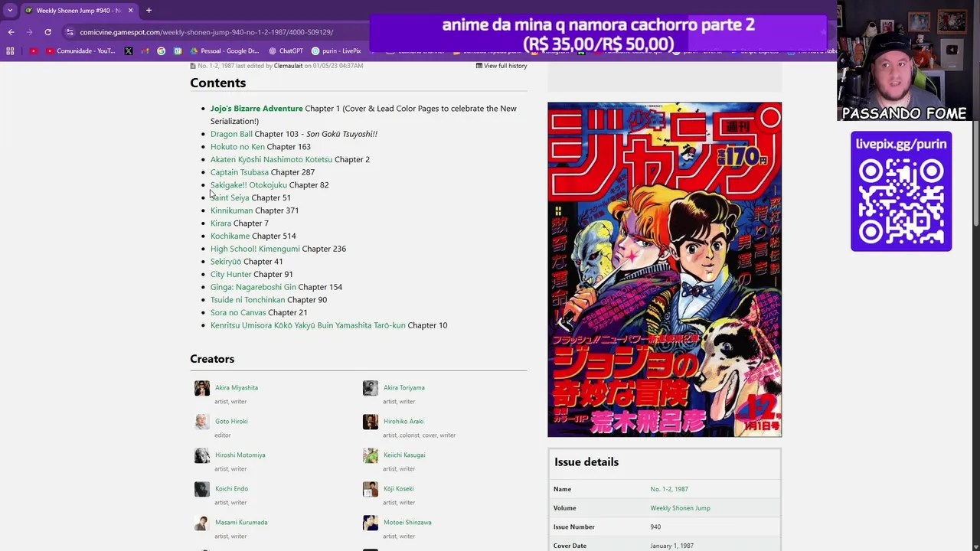Open High School! Kimengumi link
This screenshot has width=980, height=551.
(x=255, y=249)
